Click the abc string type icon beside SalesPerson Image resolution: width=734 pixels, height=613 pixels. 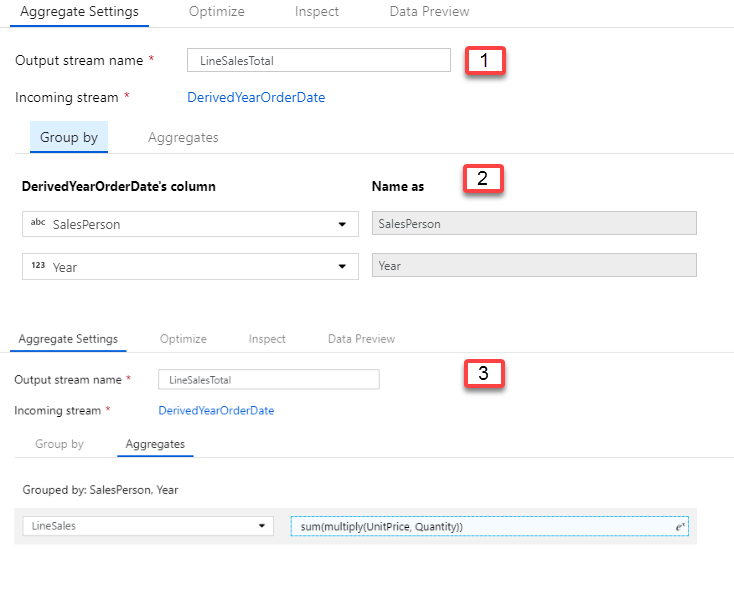pos(38,224)
